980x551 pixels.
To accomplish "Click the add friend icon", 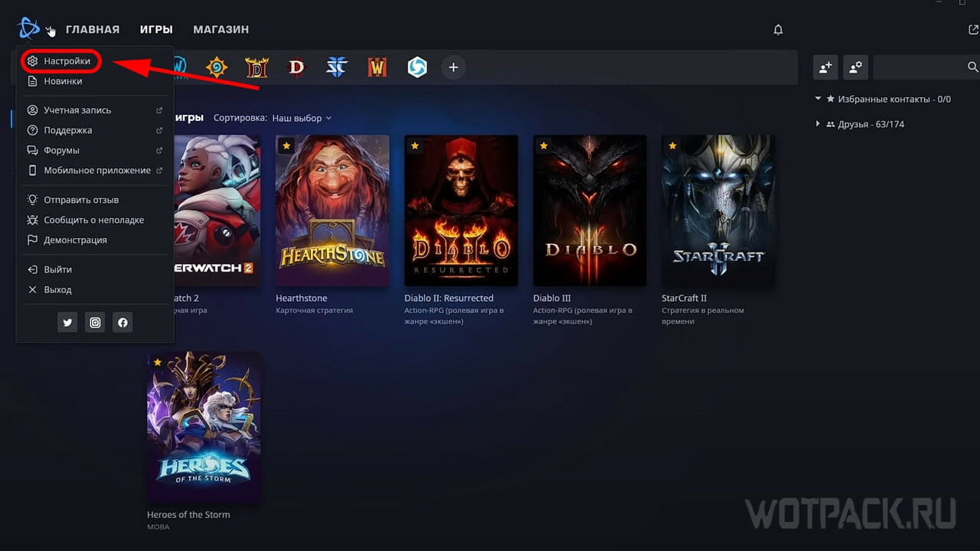I will (825, 67).
